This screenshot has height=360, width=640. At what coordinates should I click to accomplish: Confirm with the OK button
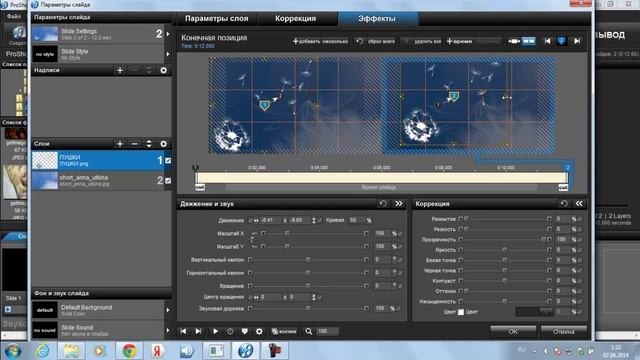[513, 332]
